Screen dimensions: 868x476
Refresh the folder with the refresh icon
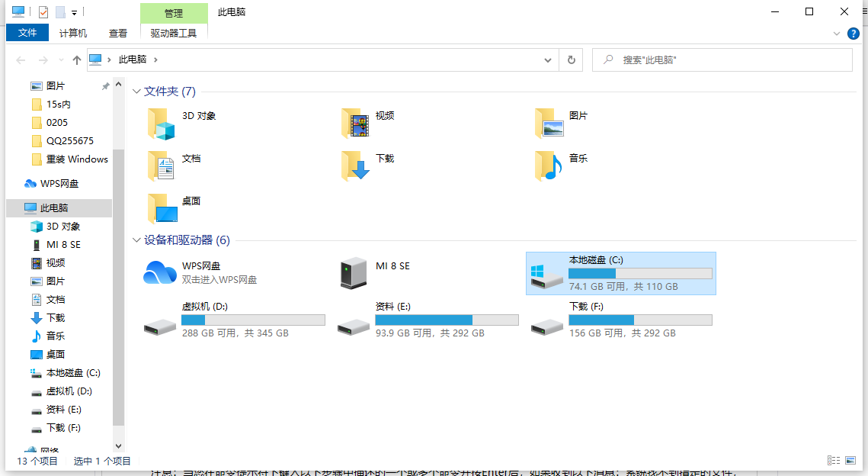(571, 59)
